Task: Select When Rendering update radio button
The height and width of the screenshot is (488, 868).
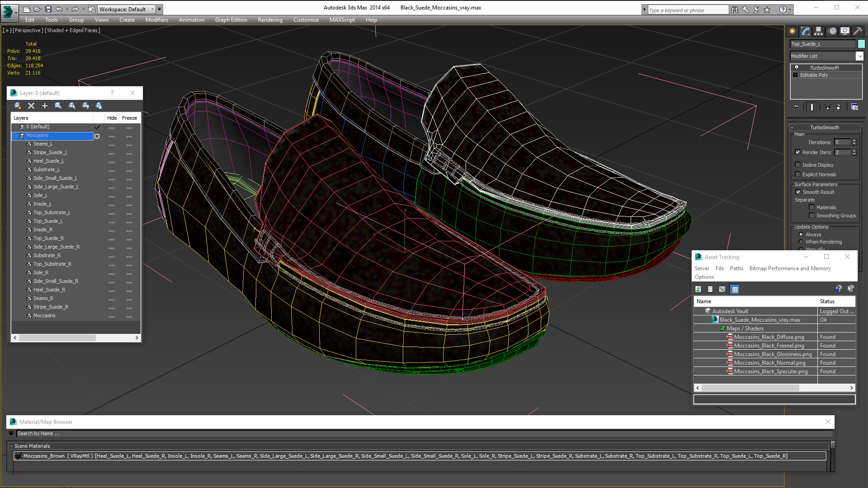Action: (801, 242)
